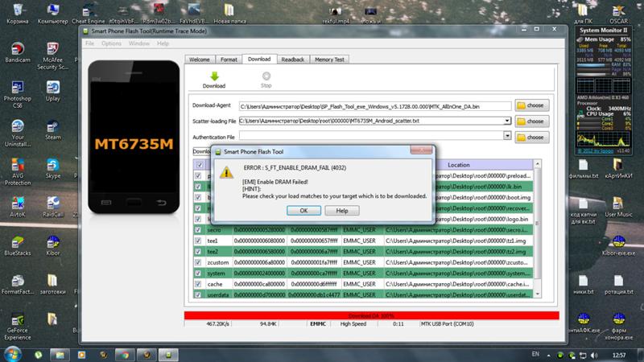Switch to the Memory Test tab

coord(329,60)
